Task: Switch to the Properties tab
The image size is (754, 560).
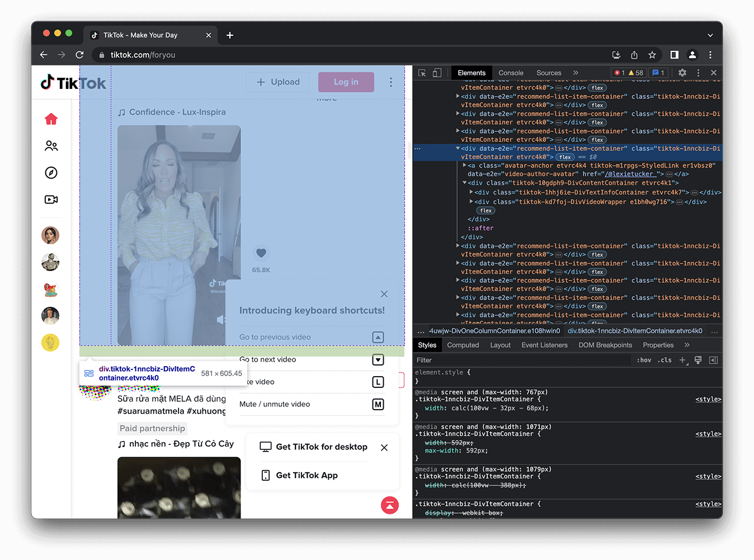Action: point(658,345)
